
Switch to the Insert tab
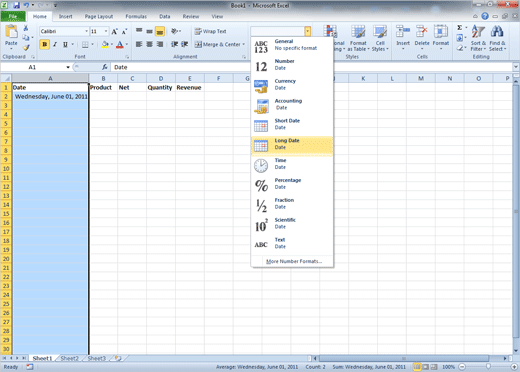(x=65, y=16)
